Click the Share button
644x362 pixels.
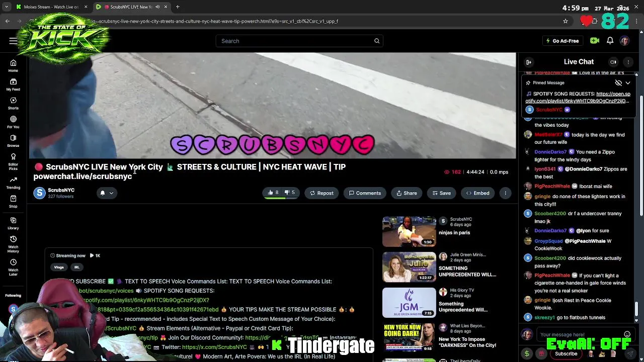[407, 193]
